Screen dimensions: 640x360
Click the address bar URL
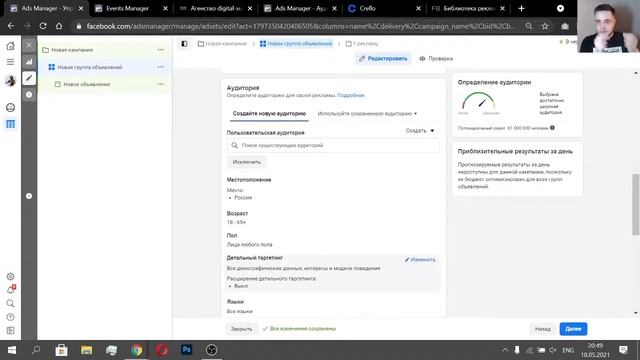tap(300, 26)
